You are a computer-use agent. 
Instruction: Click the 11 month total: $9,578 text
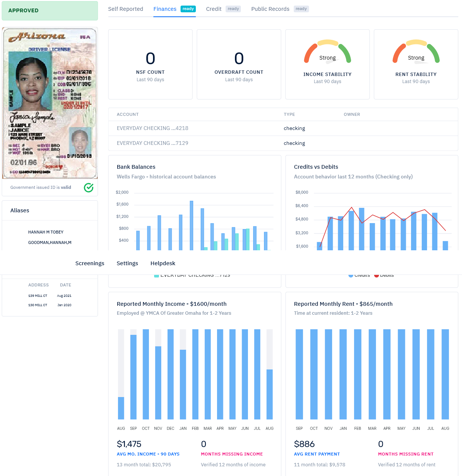pyautogui.click(x=319, y=465)
